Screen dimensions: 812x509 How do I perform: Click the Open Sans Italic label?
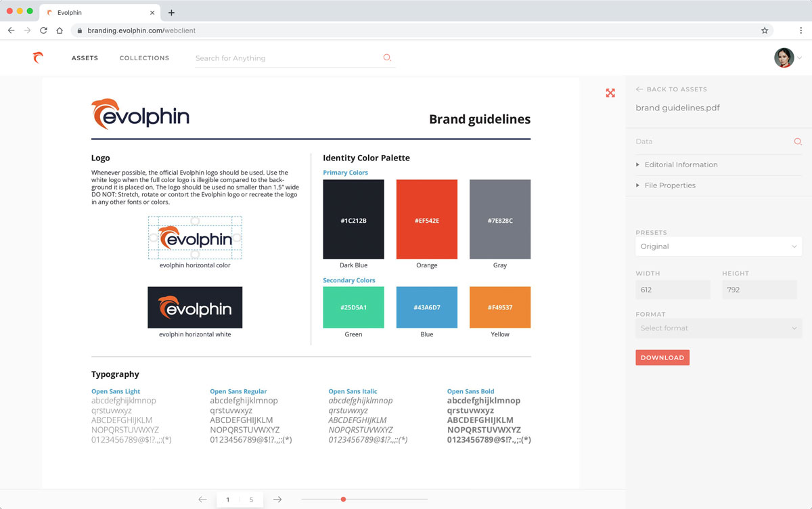353,391
